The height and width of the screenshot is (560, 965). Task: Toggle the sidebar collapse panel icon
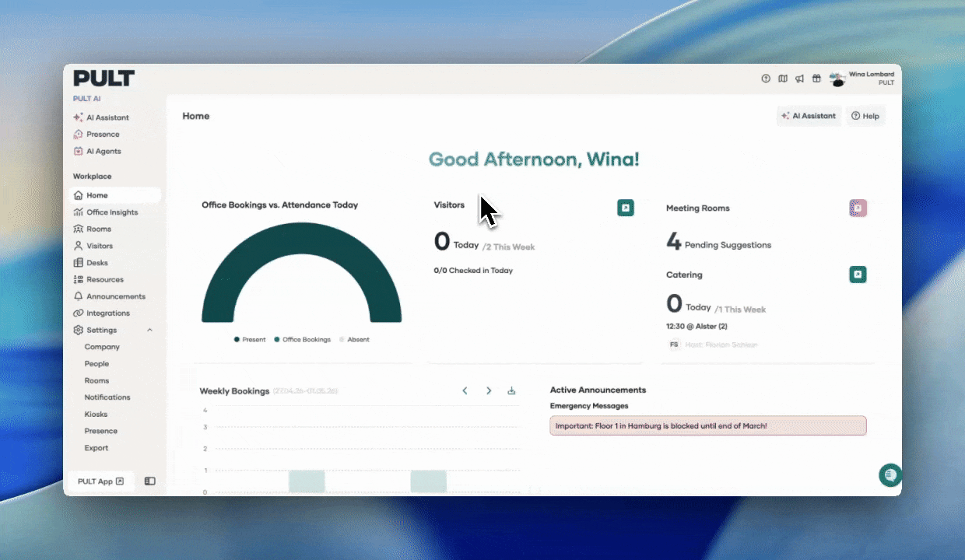tap(150, 481)
